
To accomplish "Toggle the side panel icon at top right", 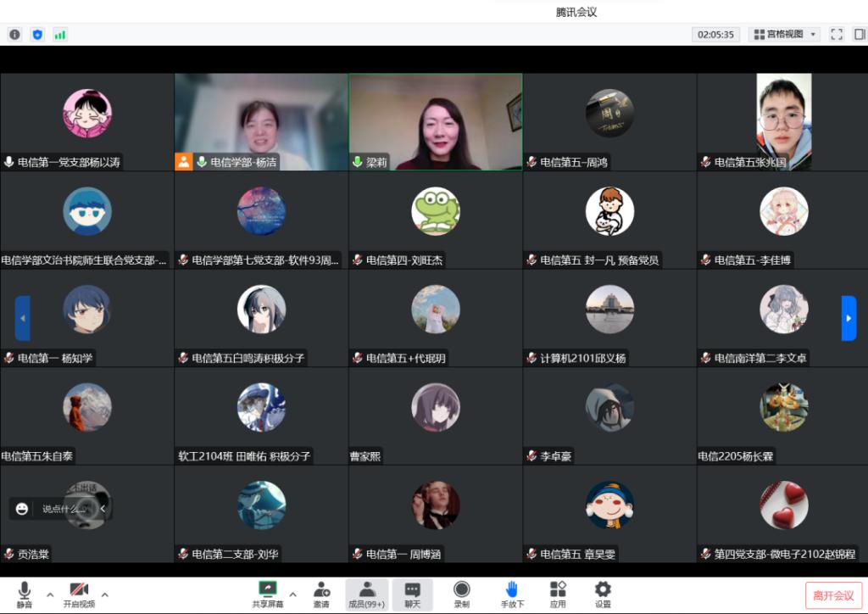I will point(860,34).
